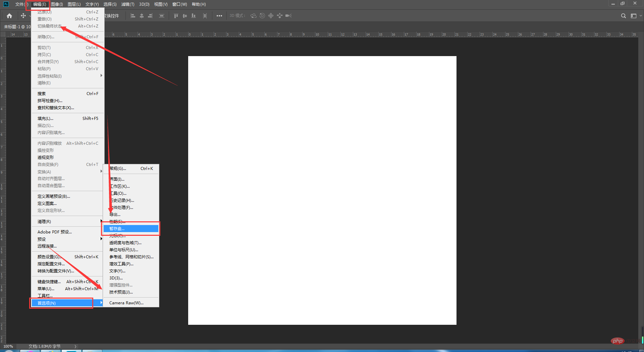Open the 选择(S) menu
644x352 pixels.
110,4
